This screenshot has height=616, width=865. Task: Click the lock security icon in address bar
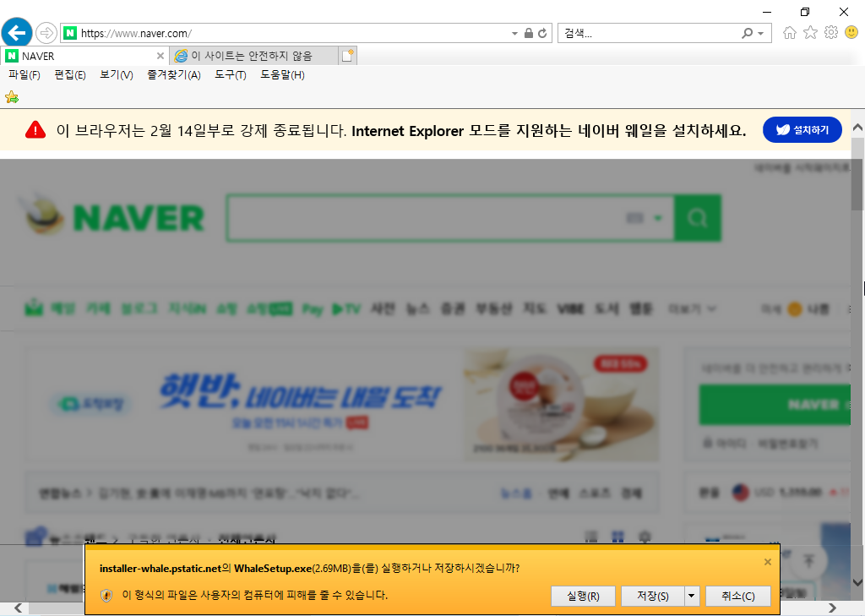[x=529, y=33]
